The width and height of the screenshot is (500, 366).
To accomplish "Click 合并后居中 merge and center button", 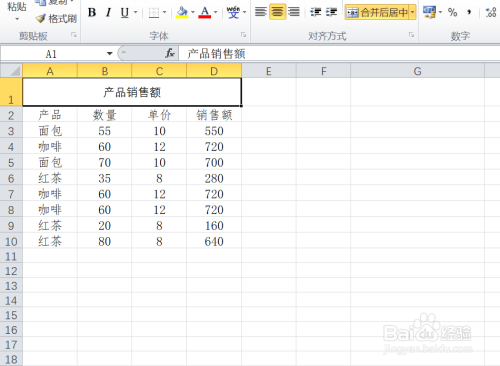I will pyautogui.click(x=377, y=13).
